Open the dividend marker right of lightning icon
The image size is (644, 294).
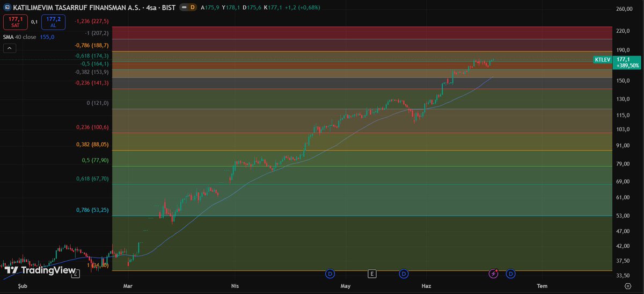tap(510, 274)
